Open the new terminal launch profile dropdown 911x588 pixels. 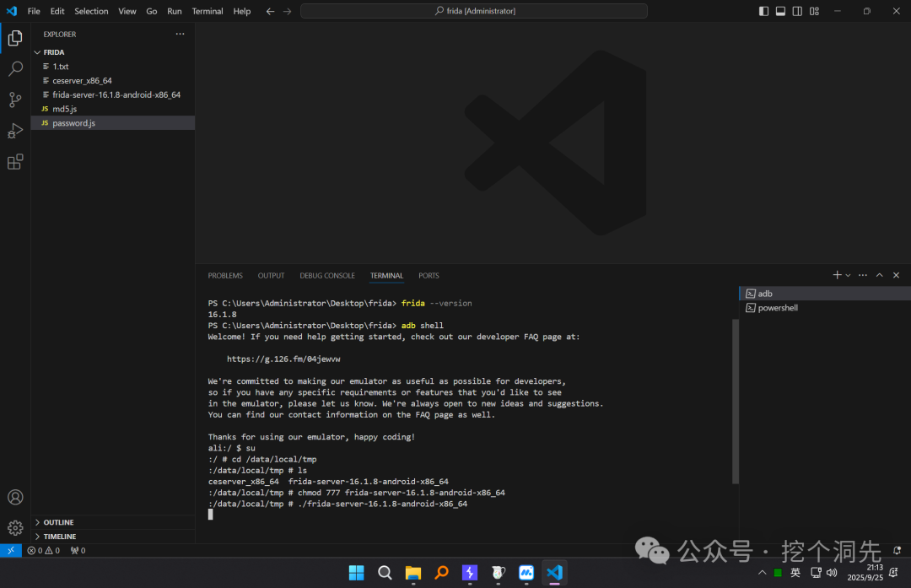pyautogui.click(x=849, y=275)
